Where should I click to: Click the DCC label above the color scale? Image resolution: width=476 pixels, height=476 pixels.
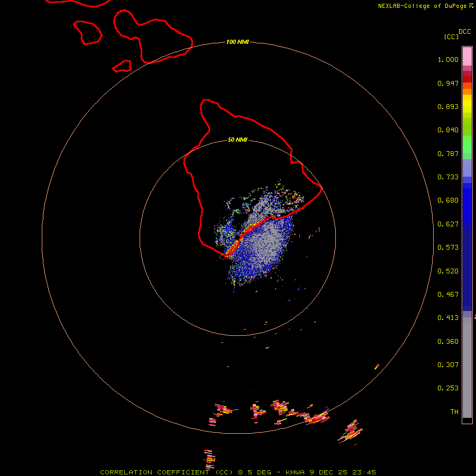465,32
